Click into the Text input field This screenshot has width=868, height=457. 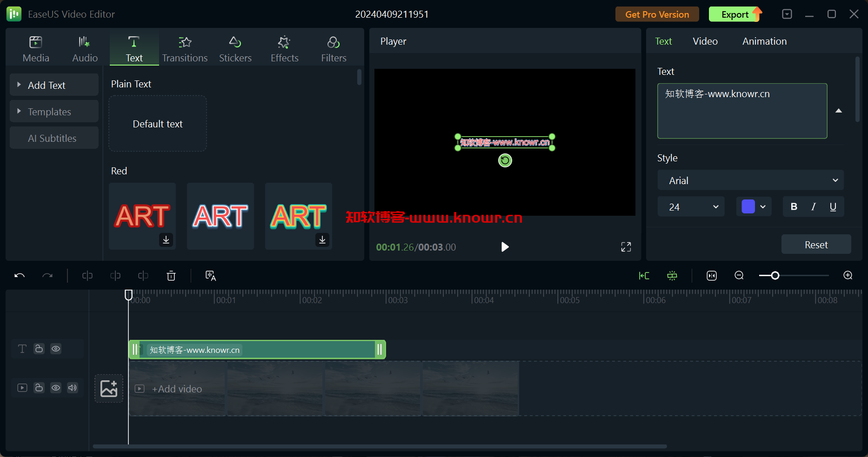742,111
